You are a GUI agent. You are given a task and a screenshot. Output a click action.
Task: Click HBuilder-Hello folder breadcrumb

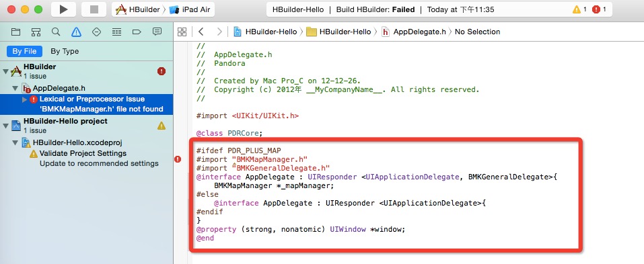(339, 32)
